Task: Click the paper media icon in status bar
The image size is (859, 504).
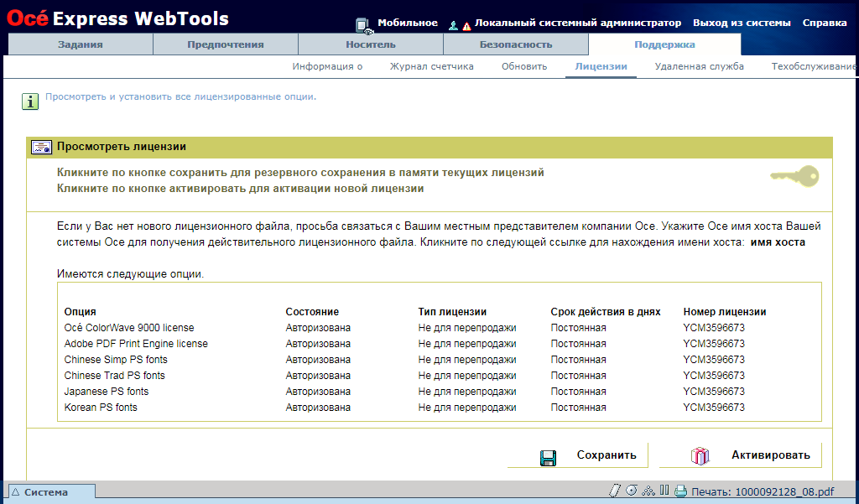Action: tap(615, 491)
